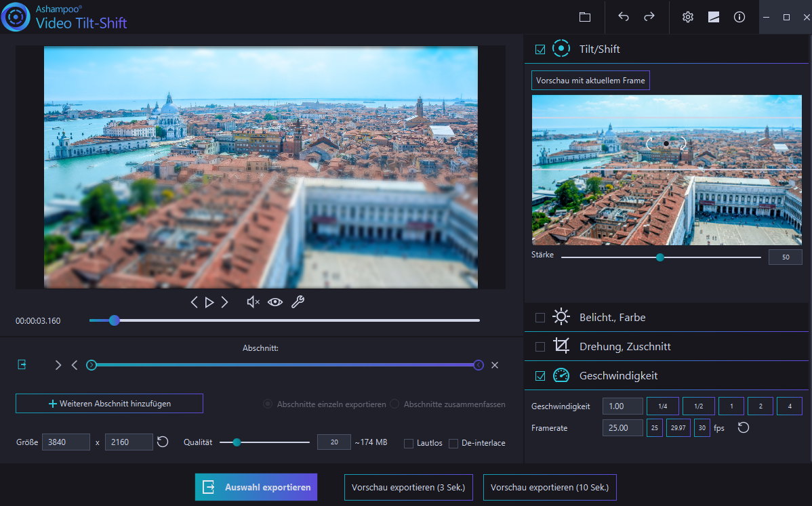Viewport: 812px width, 506px height.
Task: Click the Stärke slider handle
Action: [659, 257]
